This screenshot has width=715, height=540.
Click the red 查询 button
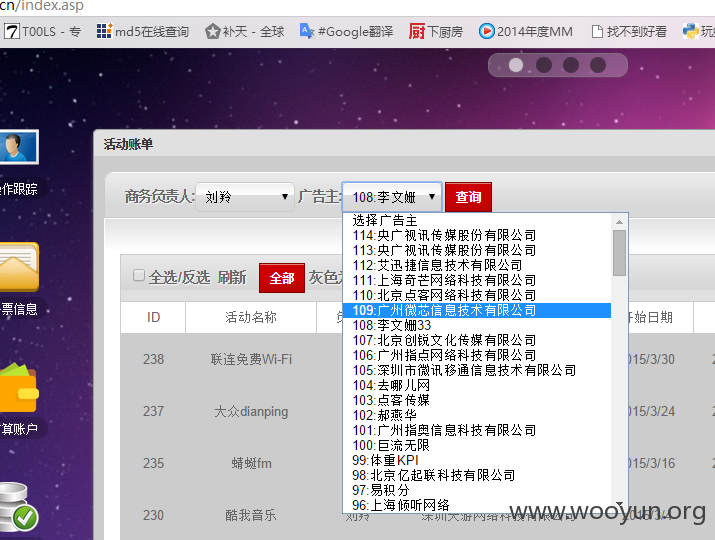coord(468,197)
